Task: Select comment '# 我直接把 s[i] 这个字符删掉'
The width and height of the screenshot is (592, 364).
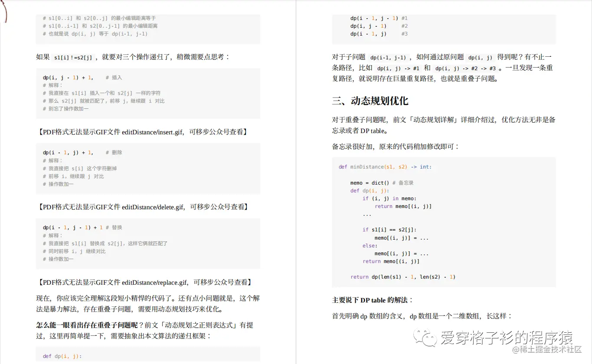Action: click(x=80, y=168)
